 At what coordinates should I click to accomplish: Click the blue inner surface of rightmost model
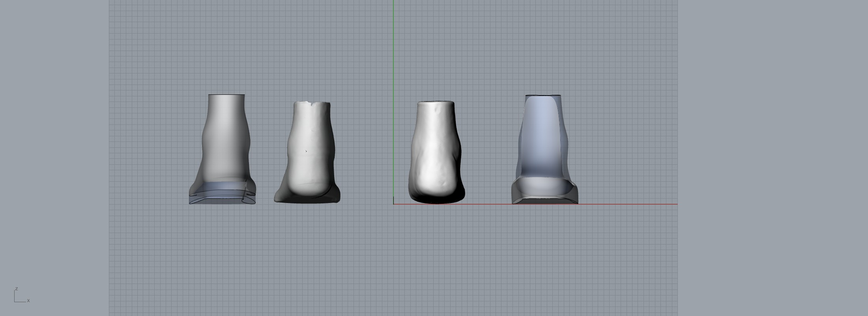tap(541, 134)
